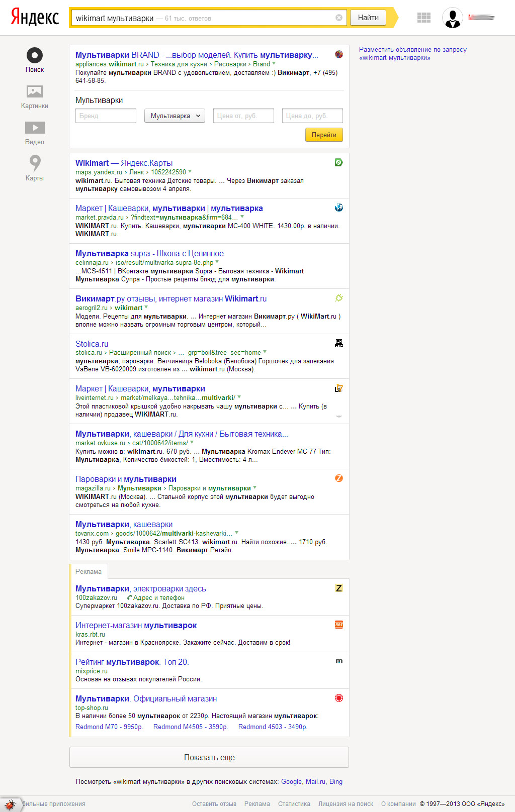Open Stolica.ru result title
The width and height of the screenshot is (515, 812).
tap(92, 344)
